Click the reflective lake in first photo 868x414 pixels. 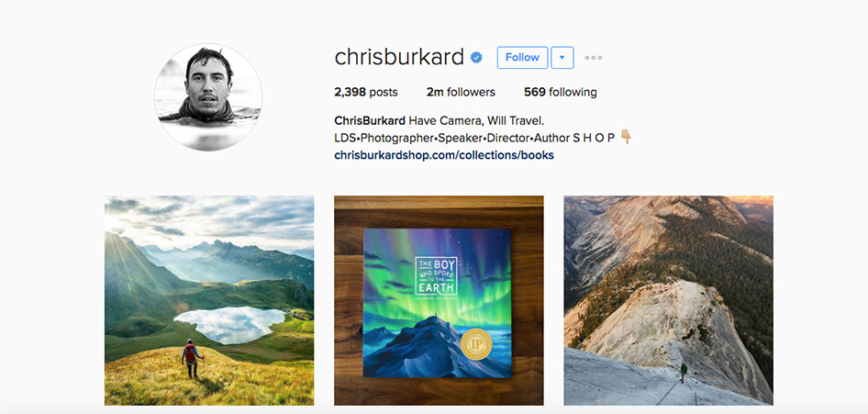[229, 324]
